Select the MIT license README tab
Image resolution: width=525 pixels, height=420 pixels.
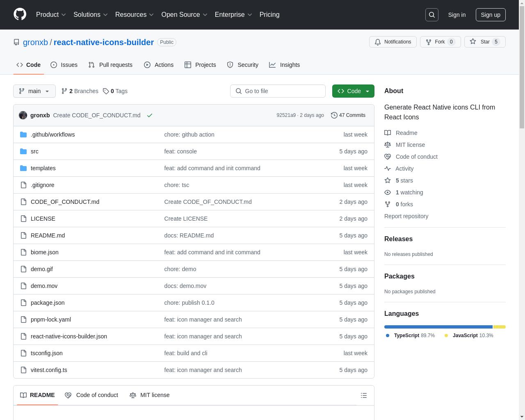pos(150,395)
